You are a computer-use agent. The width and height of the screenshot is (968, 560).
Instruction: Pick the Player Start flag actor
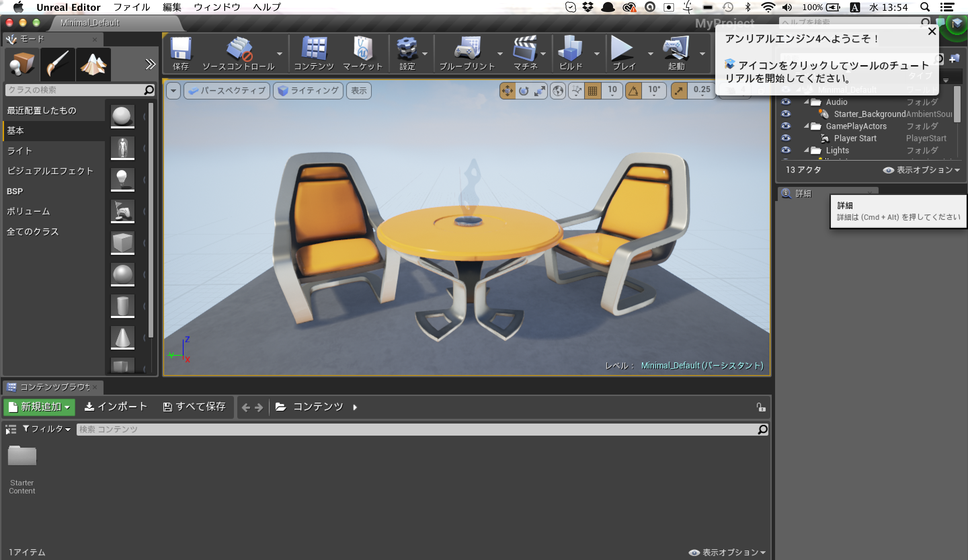click(123, 211)
